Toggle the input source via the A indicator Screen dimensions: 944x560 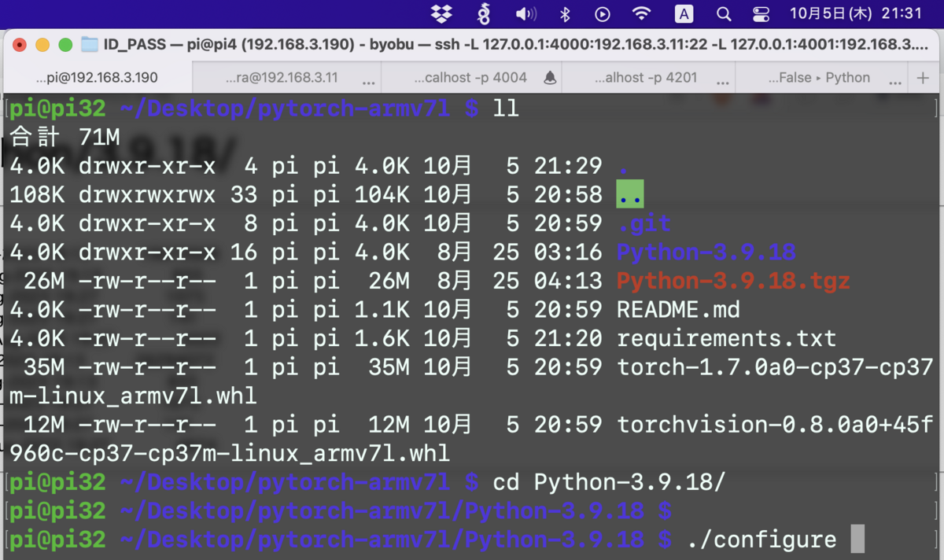(683, 13)
